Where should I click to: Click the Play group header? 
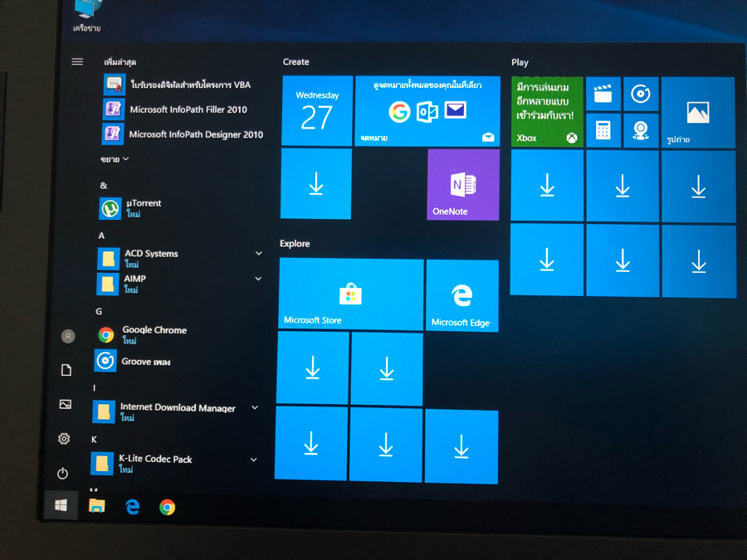pos(520,62)
